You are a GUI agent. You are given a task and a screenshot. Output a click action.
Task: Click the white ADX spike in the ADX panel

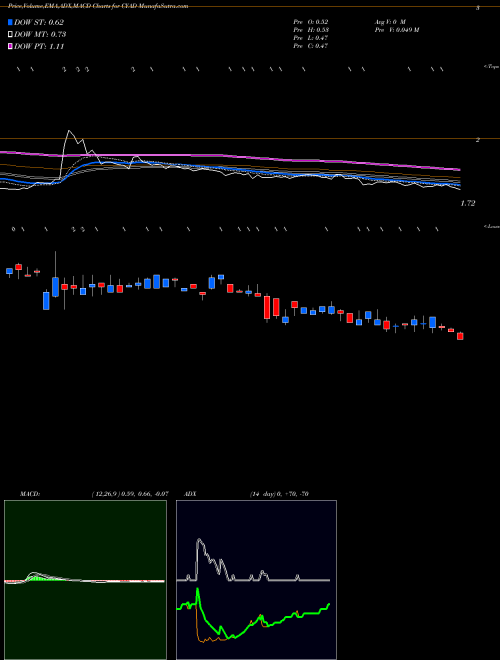pyautogui.click(x=199, y=542)
